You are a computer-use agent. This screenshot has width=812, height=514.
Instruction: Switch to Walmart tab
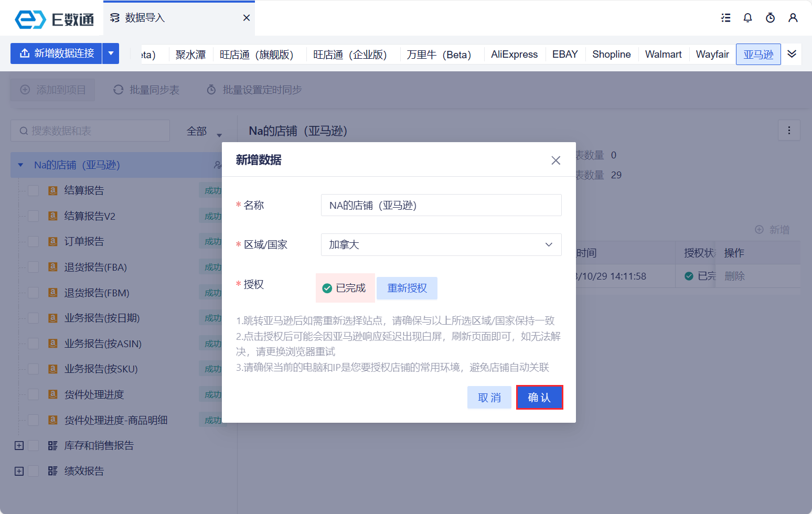[664, 55]
